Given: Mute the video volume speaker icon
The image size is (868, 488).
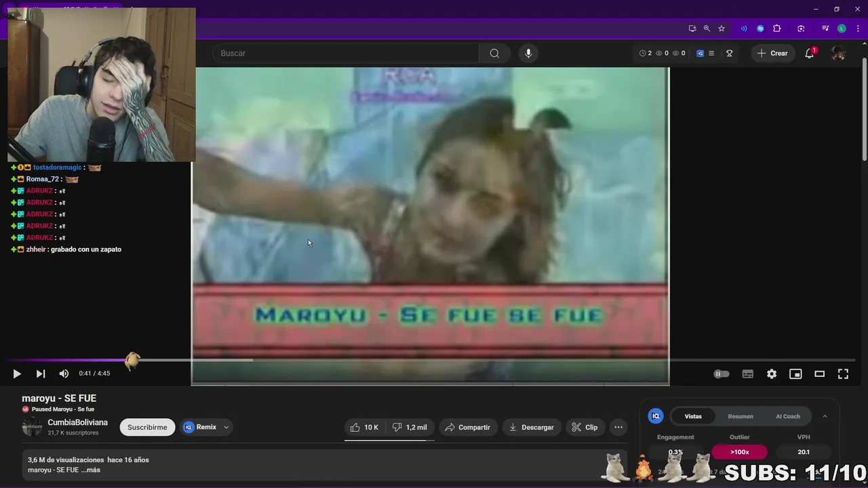Looking at the screenshot, I should (x=64, y=373).
